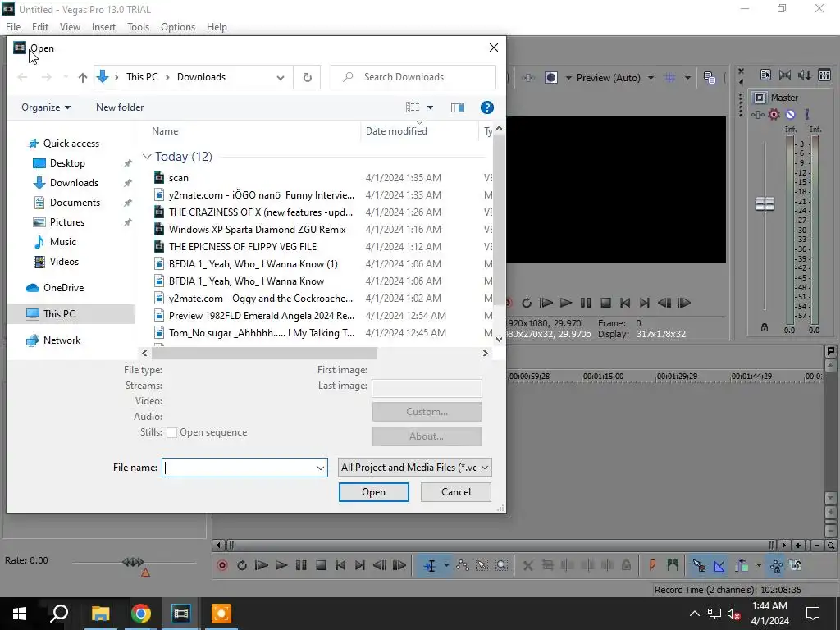Open the Options menu

coord(178,27)
